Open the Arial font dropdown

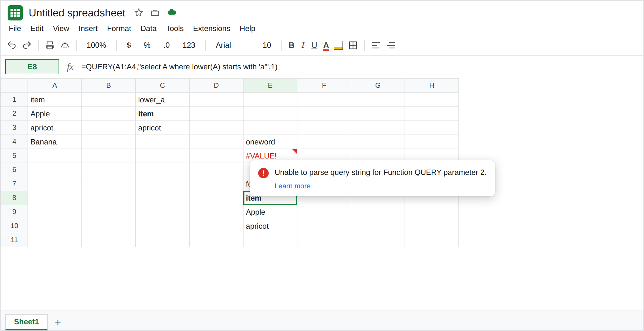point(223,45)
